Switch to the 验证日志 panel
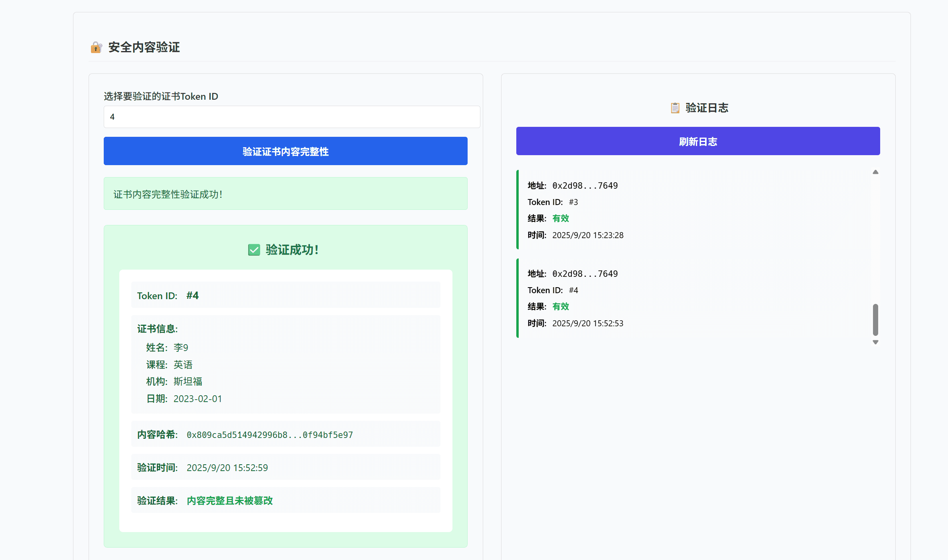The height and width of the screenshot is (560, 948). point(698,108)
